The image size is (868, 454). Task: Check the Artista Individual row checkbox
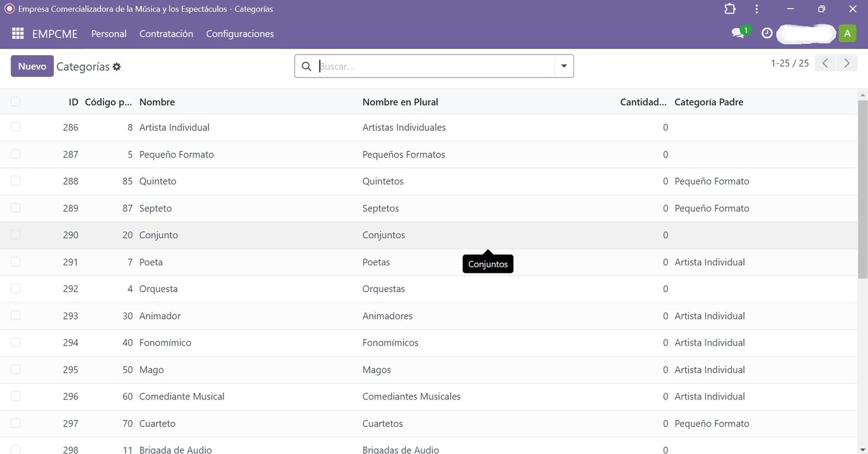pyautogui.click(x=15, y=127)
